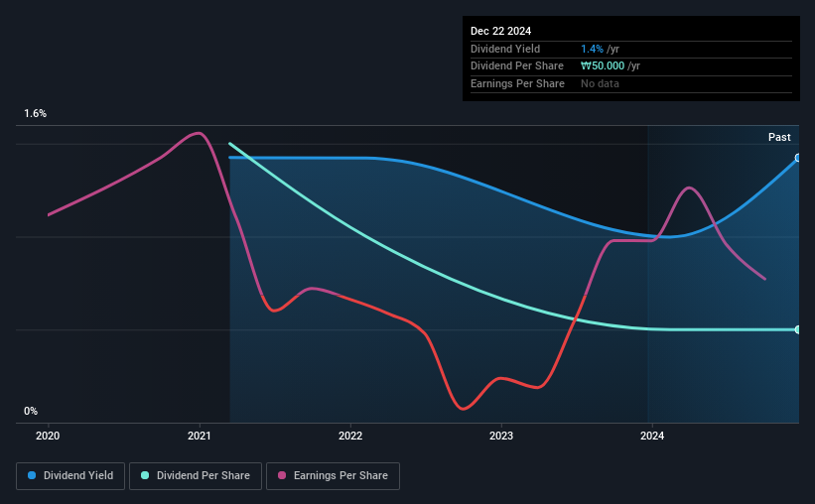Toggle the Earnings Per Share legend button
The height and width of the screenshot is (504, 815).
(333, 476)
